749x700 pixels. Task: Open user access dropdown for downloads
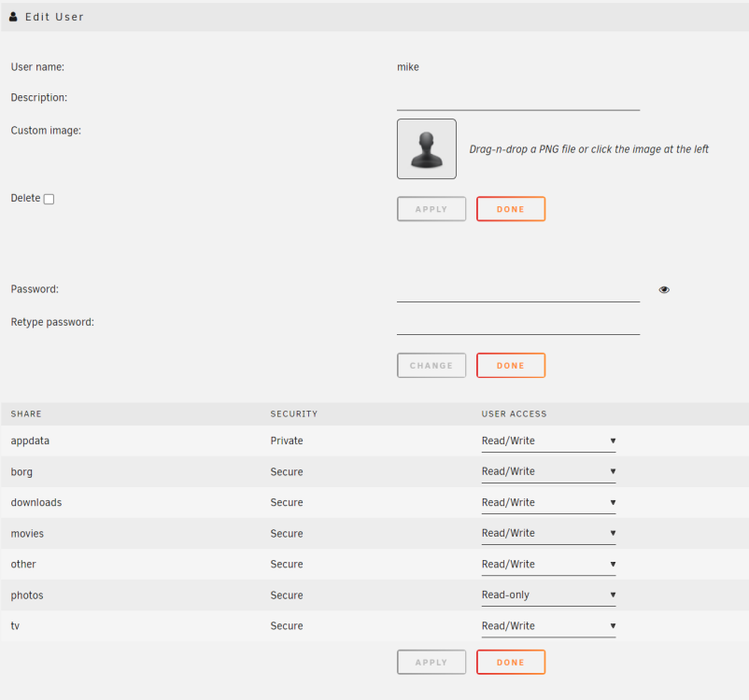click(548, 503)
